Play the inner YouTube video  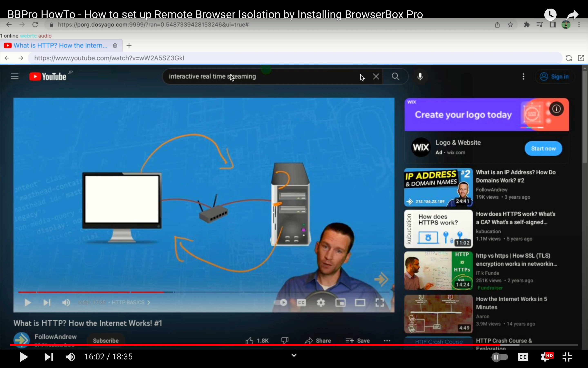28,303
